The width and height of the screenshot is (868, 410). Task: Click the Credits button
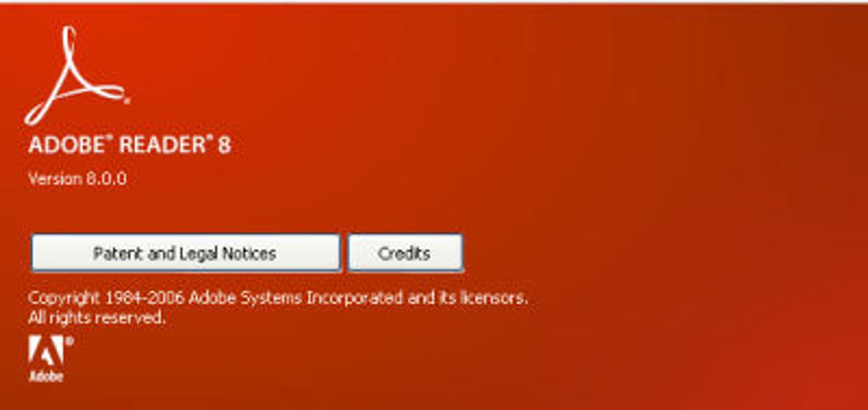pyautogui.click(x=405, y=253)
